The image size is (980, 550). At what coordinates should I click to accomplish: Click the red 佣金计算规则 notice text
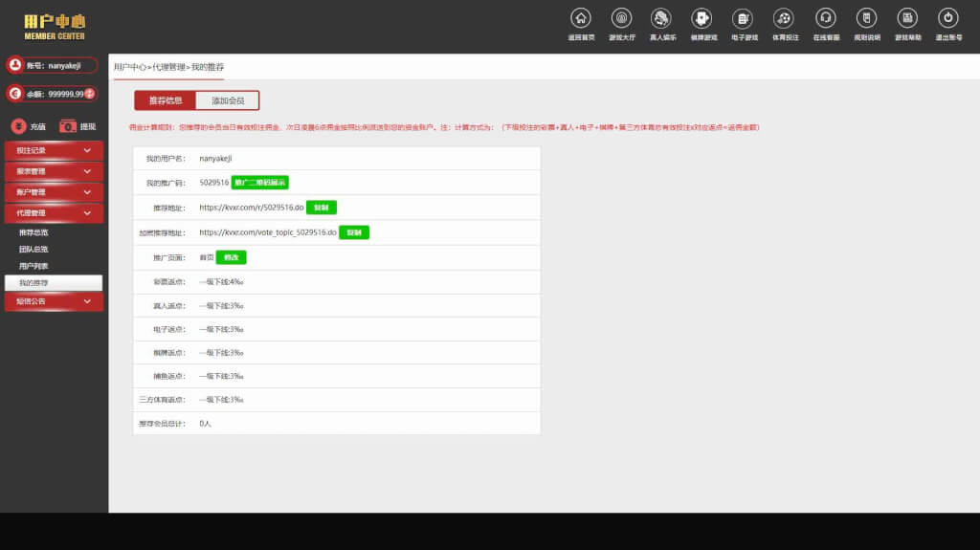(x=444, y=127)
